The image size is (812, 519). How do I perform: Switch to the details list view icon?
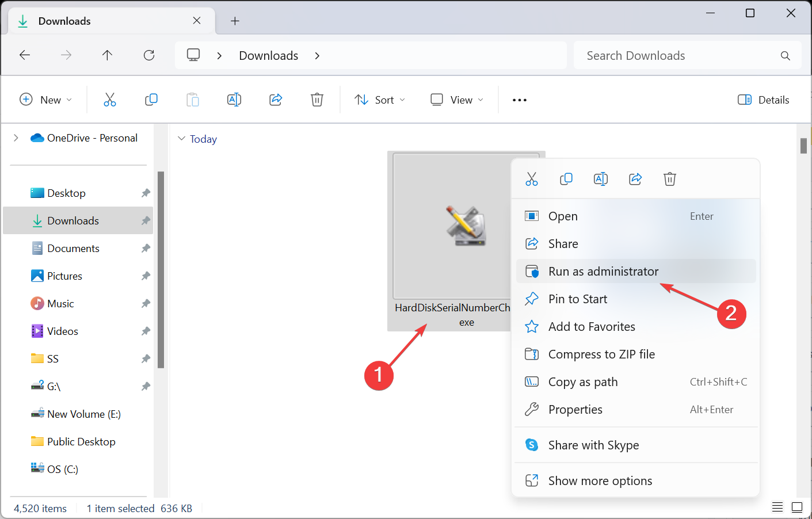pos(777,507)
